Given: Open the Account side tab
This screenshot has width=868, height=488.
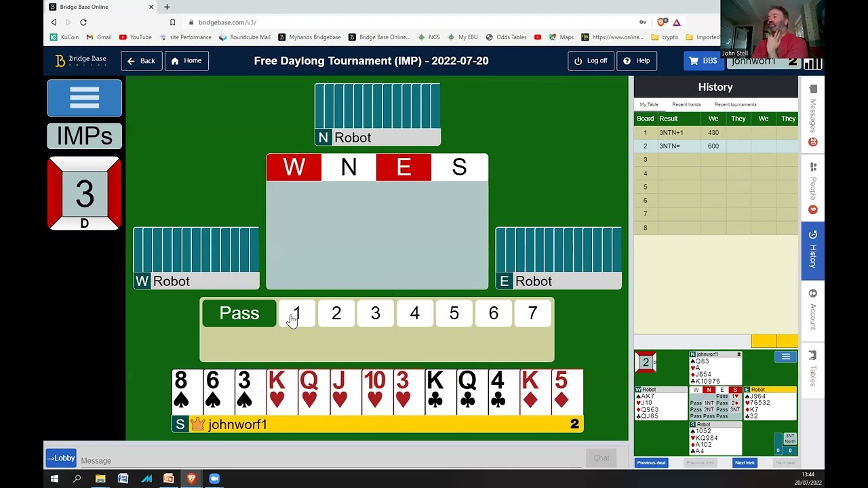Looking at the screenshot, I should 812,310.
